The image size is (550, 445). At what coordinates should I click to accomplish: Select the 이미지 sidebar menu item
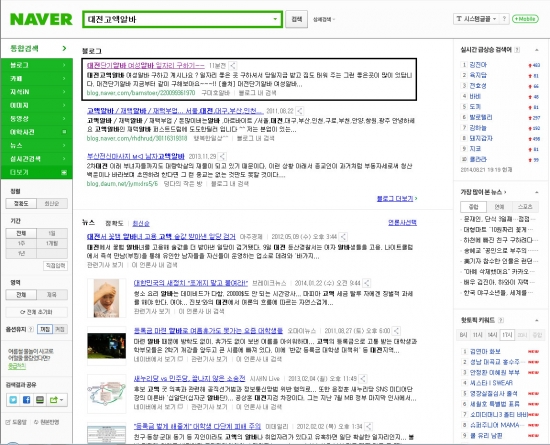click(37, 105)
